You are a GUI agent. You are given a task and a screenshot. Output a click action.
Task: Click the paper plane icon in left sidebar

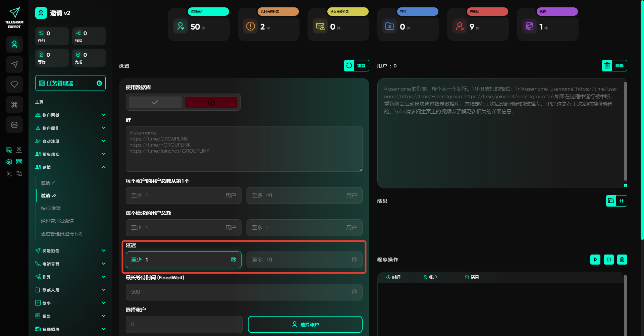(14, 64)
